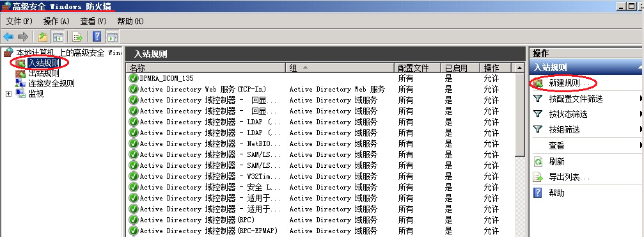Click the 按配置文件筛选 funnel icon
The image size is (644, 237).
tap(538, 99)
